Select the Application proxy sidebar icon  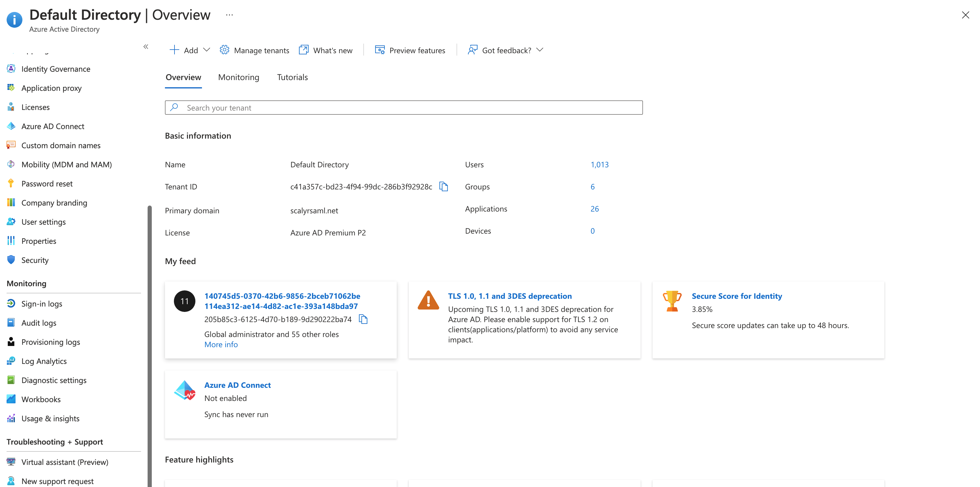tap(11, 88)
